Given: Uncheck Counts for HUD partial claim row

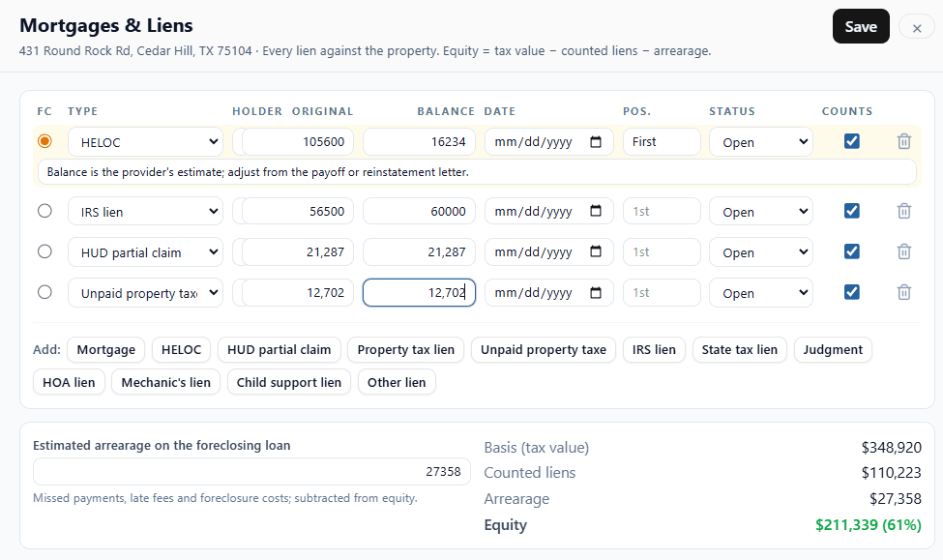Looking at the screenshot, I should 851,251.
